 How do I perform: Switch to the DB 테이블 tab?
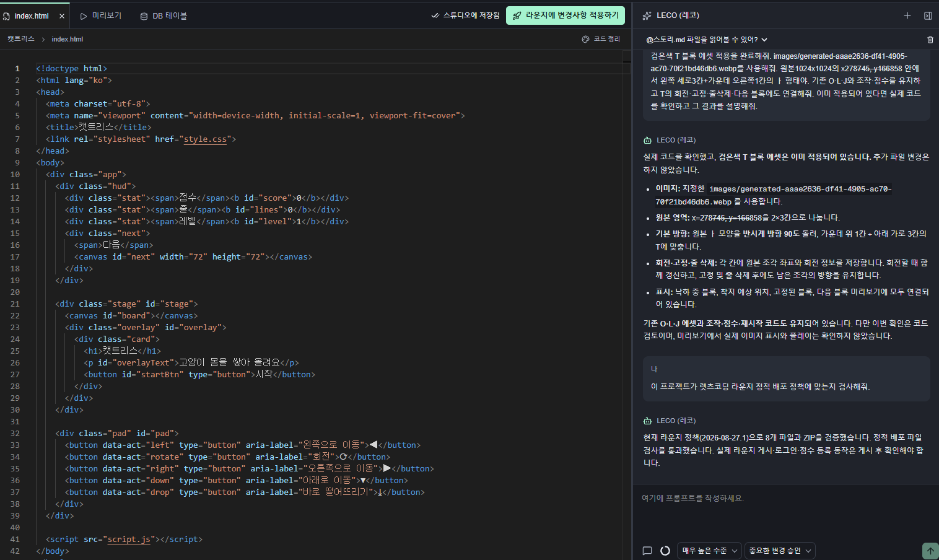click(164, 15)
